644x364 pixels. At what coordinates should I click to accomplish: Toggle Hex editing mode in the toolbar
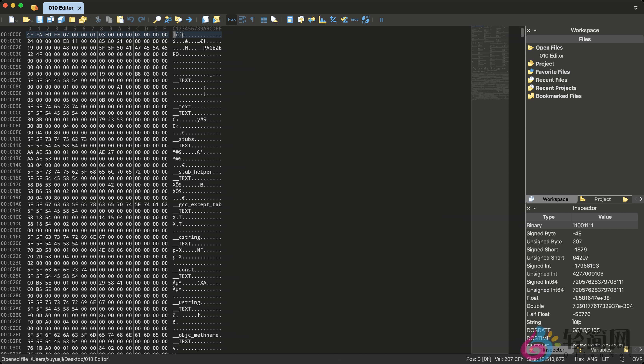point(231,20)
